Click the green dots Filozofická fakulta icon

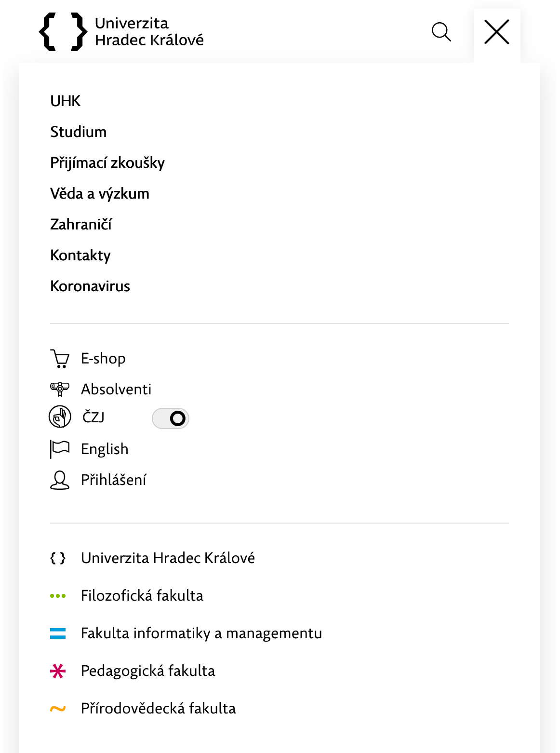click(x=58, y=596)
